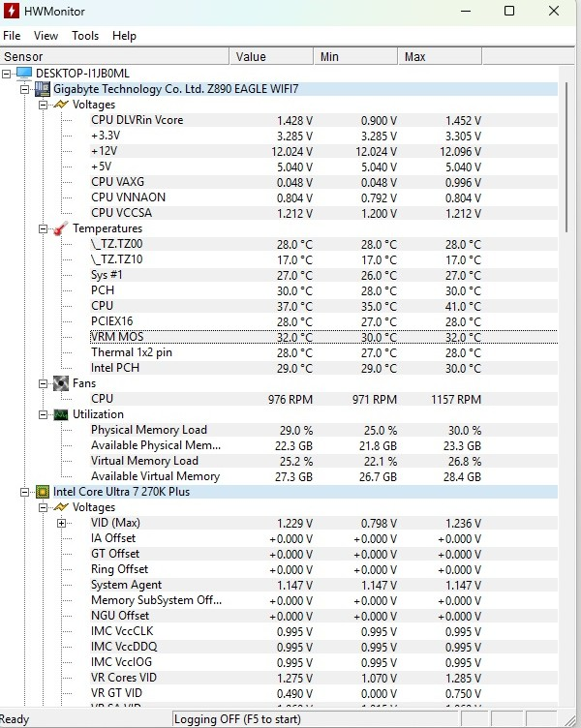This screenshot has width=581, height=728.
Task: Open the Help menu
Action: point(124,36)
